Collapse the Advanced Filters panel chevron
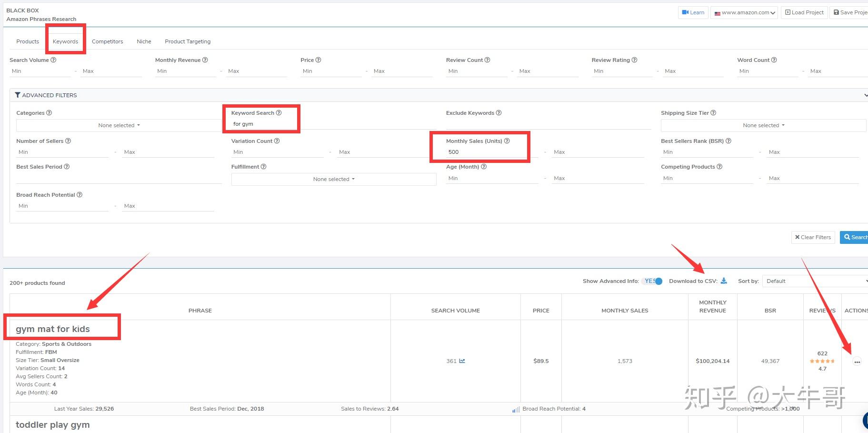This screenshot has height=433, width=868. 865,95
